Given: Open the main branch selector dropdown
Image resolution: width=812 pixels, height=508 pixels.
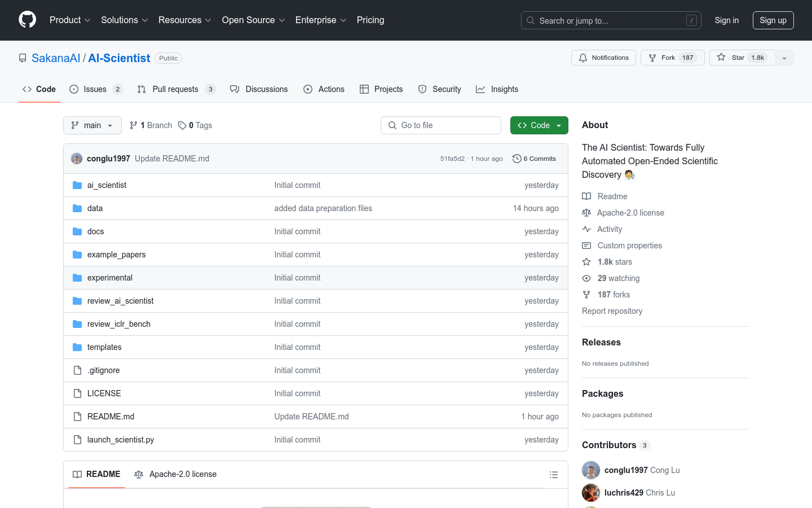Looking at the screenshot, I should (92, 125).
